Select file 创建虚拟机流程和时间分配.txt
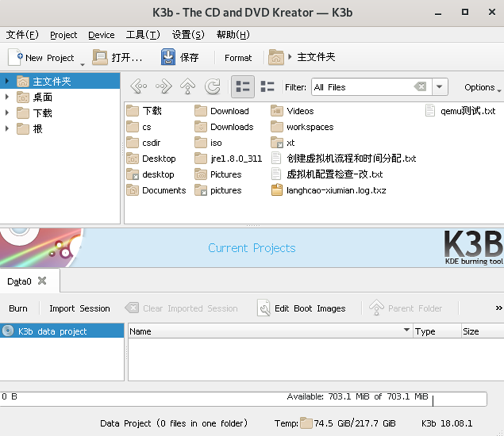Screen dimensions: 504x436 pyautogui.click(x=344, y=158)
